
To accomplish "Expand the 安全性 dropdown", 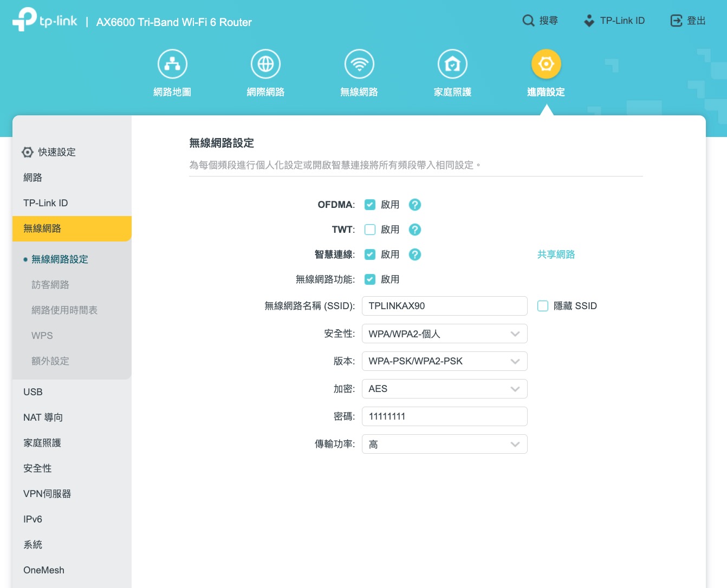I will click(x=444, y=334).
